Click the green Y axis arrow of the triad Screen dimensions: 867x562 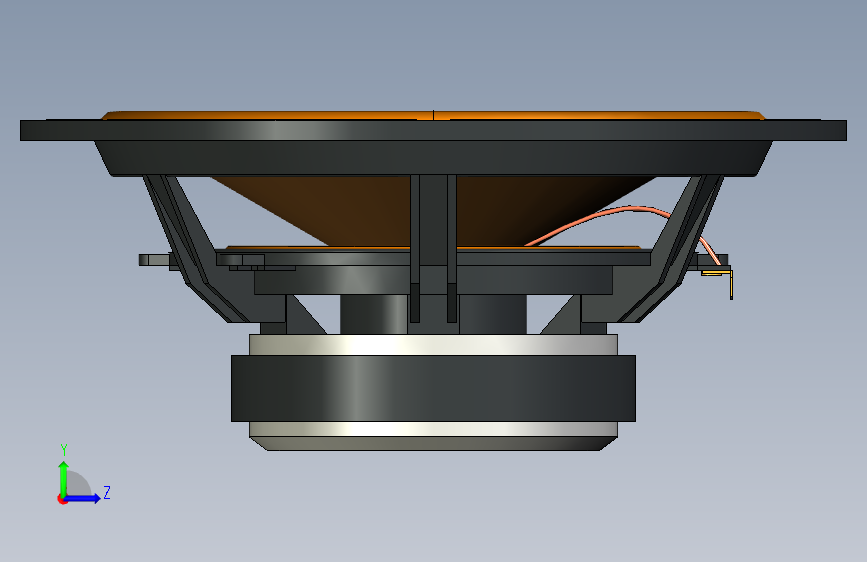pyautogui.click(x=64, y=478)
